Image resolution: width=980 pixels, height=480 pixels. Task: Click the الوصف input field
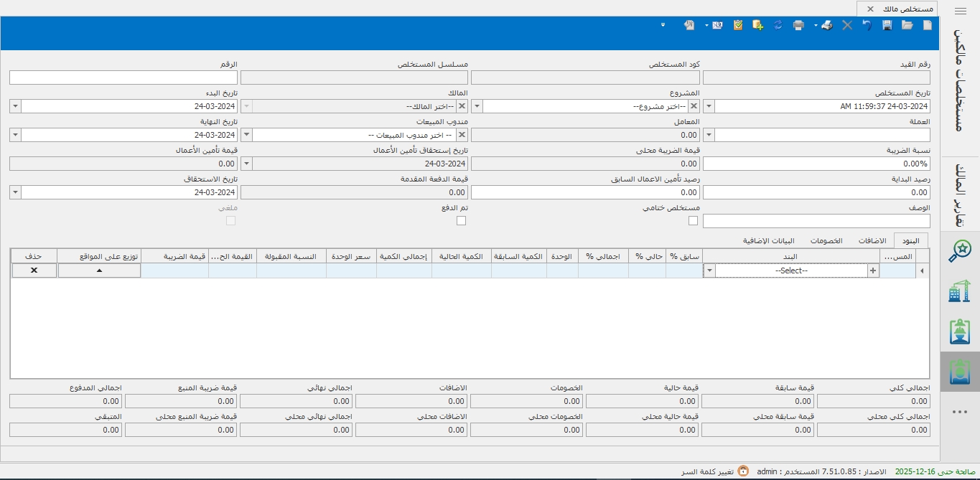point(816,221)
